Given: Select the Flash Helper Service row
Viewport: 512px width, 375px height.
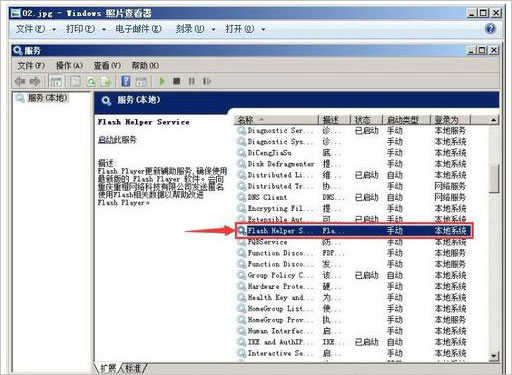Looking at the screenshot, I should 354,231.
